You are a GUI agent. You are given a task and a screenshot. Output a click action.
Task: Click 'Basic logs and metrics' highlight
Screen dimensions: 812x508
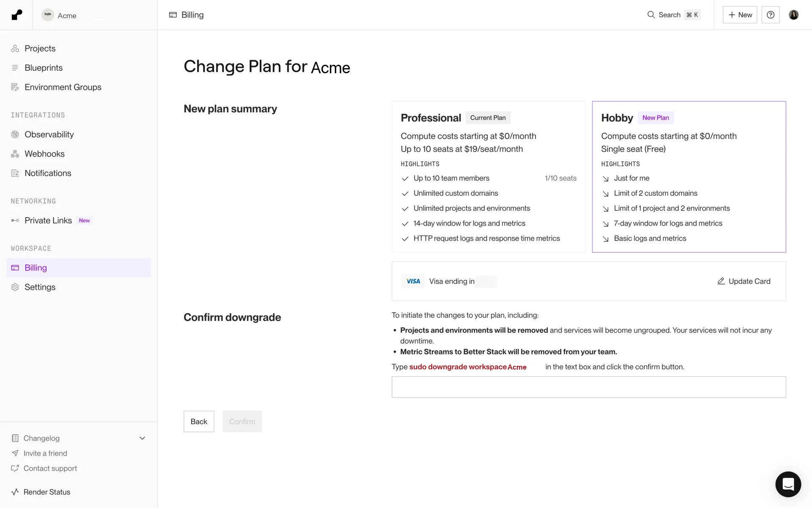tap(650, 239)
